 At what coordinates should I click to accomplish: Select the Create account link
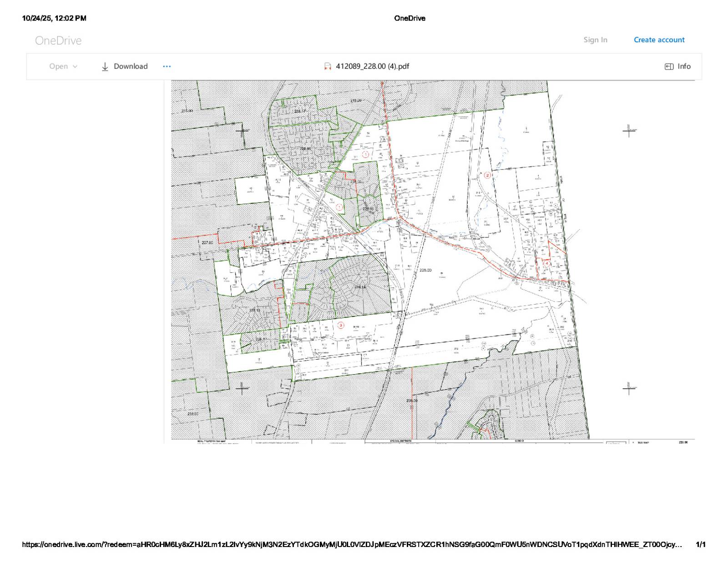[659, 40]
